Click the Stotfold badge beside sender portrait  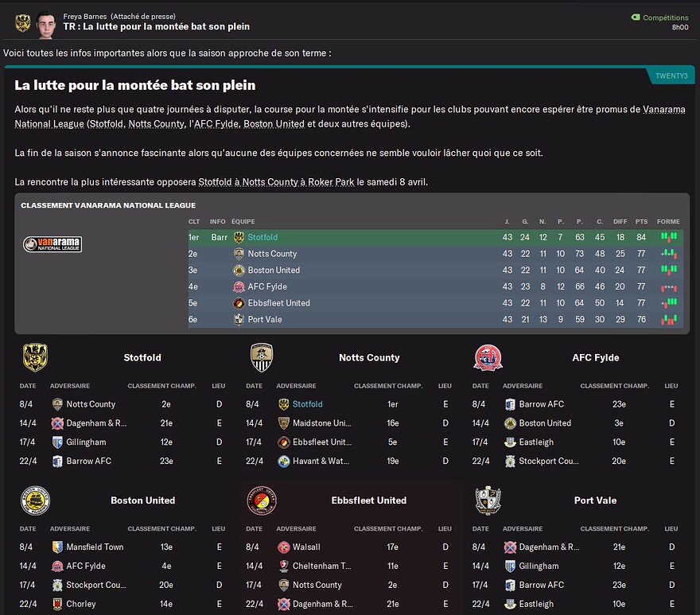(23, 23)
